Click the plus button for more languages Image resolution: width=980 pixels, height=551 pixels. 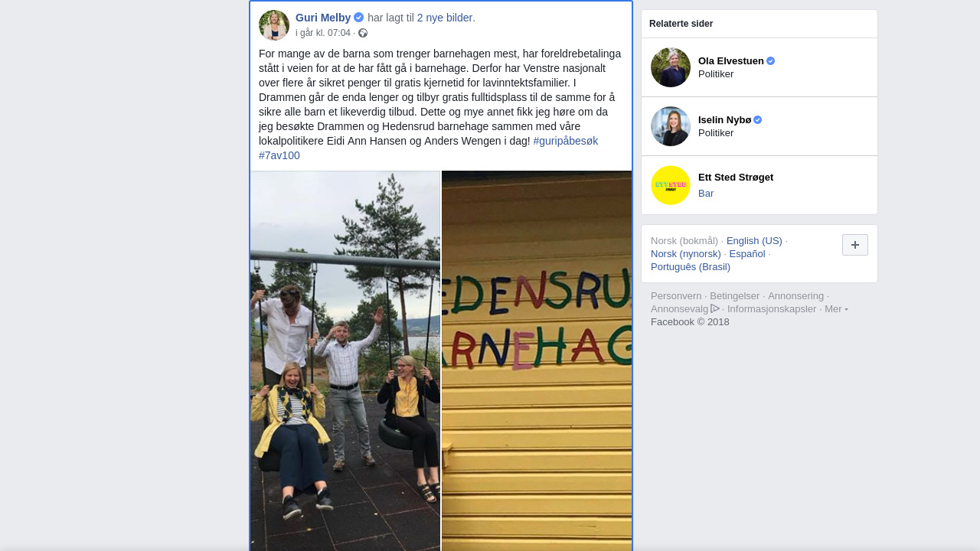[x=855, y=245]
